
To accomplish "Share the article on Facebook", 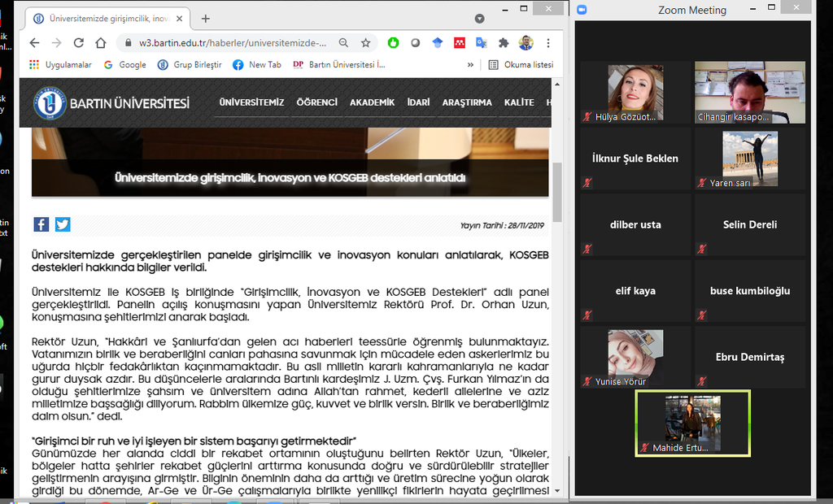I will 41,224.
